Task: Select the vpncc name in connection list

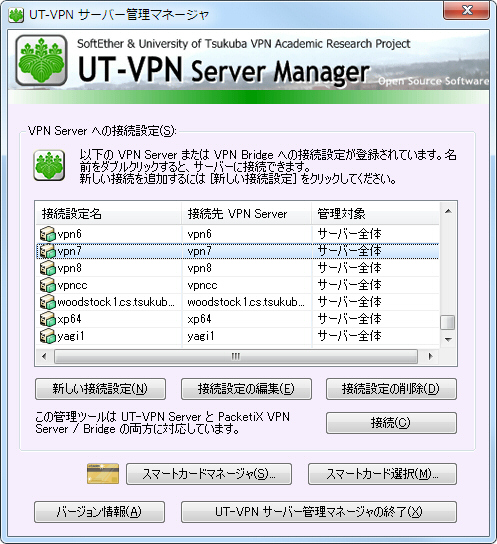Action: tap(72, 286)
